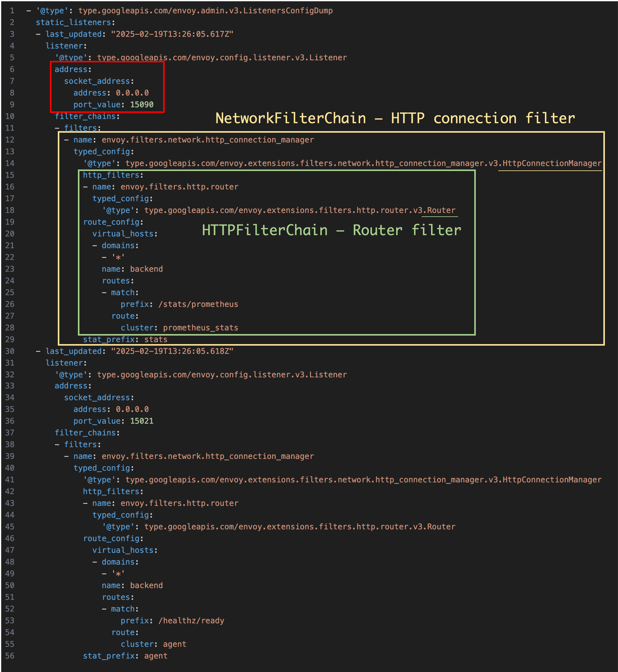Click the stat_prefix value stats
618x672 pixels.
tap(156, 339)
